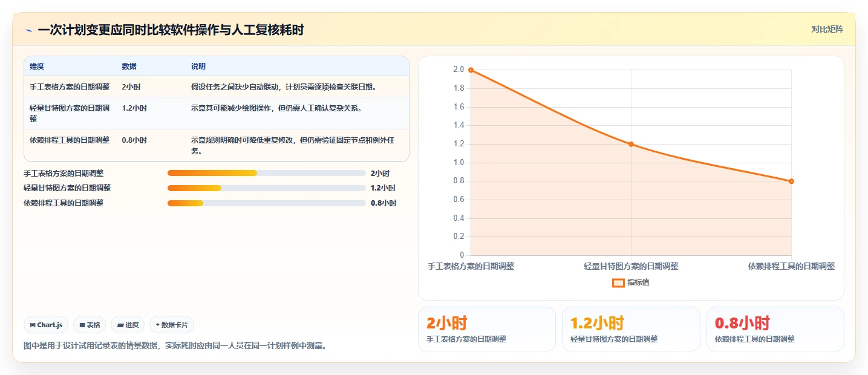This screenshot has height=375, width=868.
Task: Click the 说明 column header
Action: point(198,66)
